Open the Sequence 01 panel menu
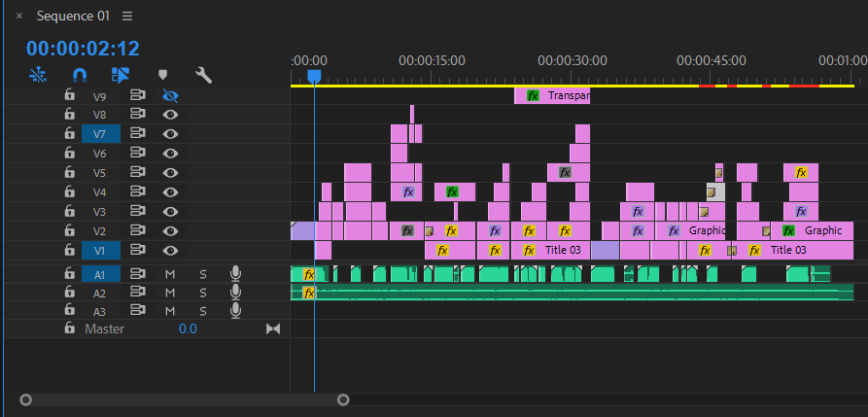Viewport: 868px width, 417px height. pyautogui.click(x=127, y=17)
